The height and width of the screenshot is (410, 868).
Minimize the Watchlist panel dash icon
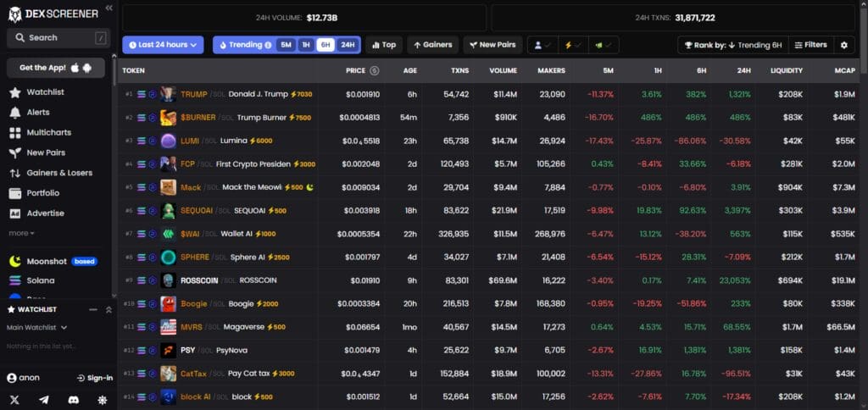[93, 310]
